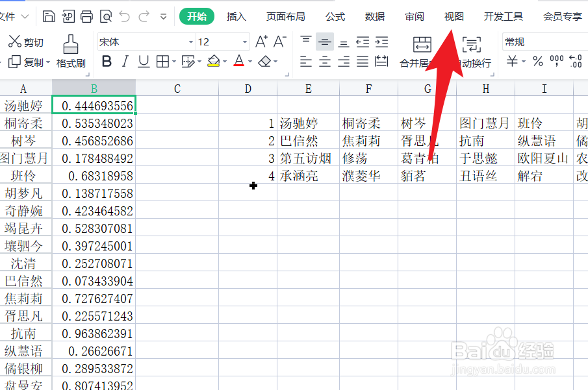
Task: Toggle underline formatting
Action: coord(143,60)
